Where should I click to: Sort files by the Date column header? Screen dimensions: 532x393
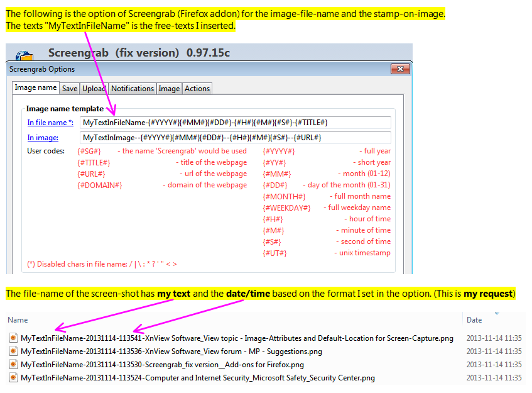tap(474, 320)
